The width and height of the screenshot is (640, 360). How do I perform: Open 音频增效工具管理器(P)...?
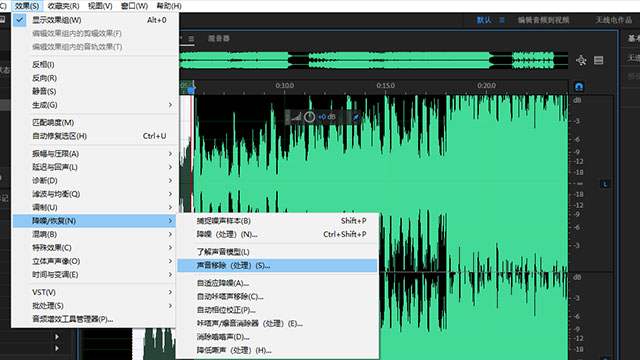coord(95,319)
